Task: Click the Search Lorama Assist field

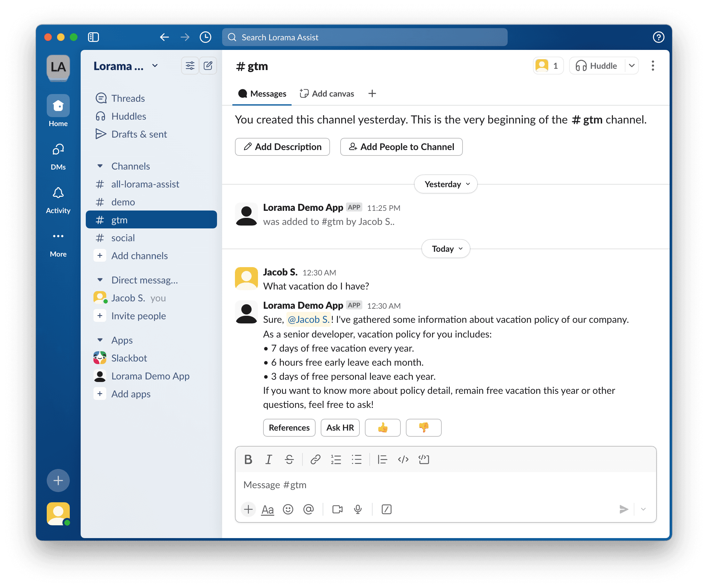Action: 365,37
